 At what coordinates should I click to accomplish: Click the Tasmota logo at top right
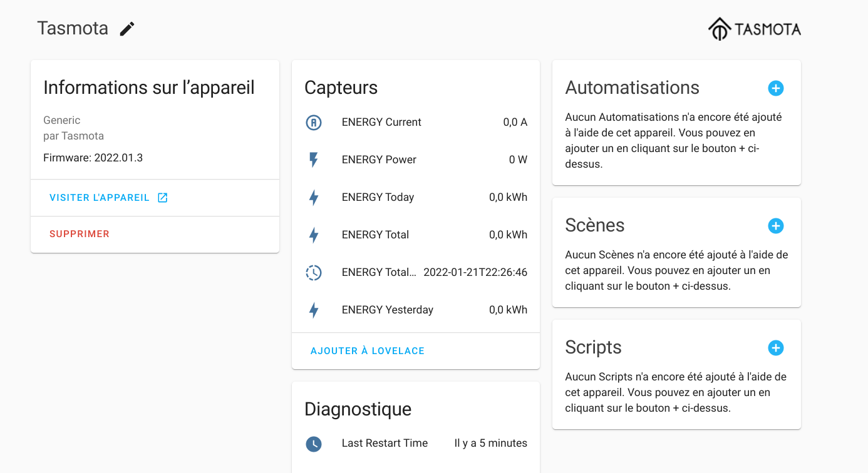[x=755, y=29]
